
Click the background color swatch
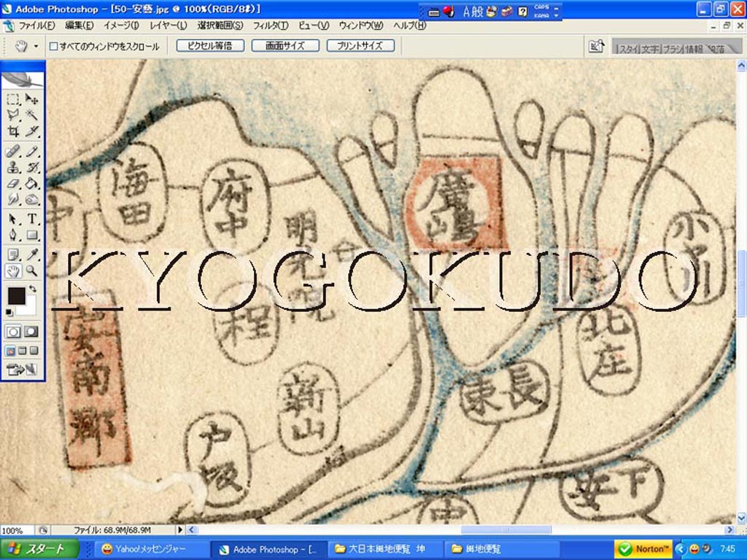tap(29, 308)
